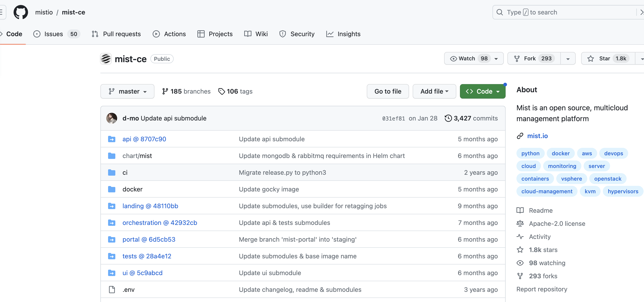The height and width of the screenshot is (302, 644).
Task: Click d-mo's commit author avatar
Action: tap(111, 118)
